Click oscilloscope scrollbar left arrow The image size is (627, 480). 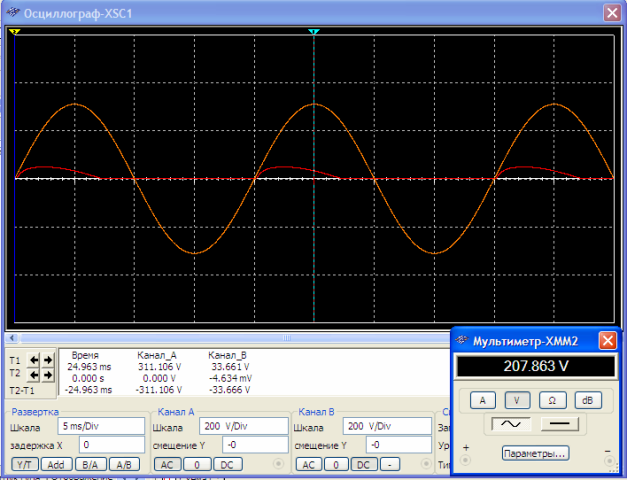[12, 338]
